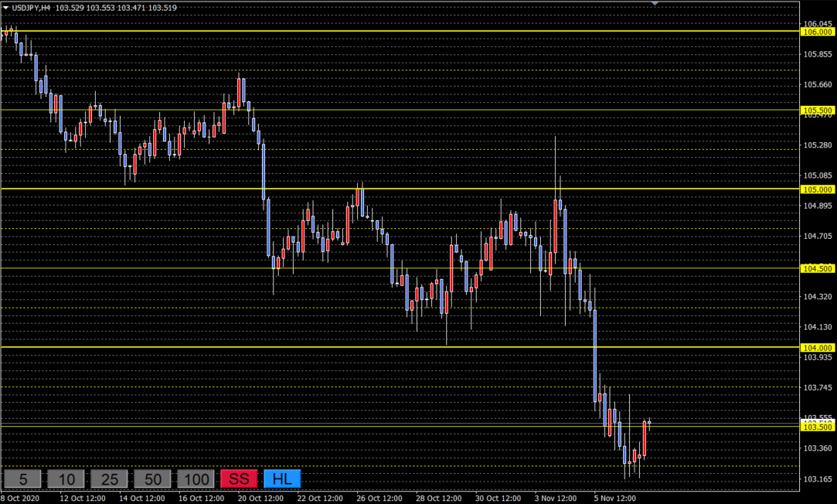Click the 5 Nov 12:00 time label
The height and width of the screenshot is (504, 837).
pos(615,498)
